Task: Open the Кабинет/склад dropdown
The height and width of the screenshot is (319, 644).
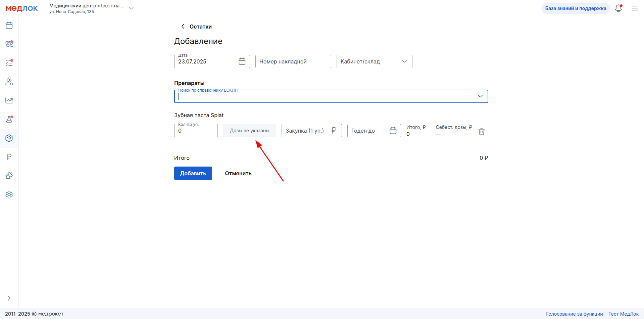Action: pyautogui.click(x=375, y=61)
